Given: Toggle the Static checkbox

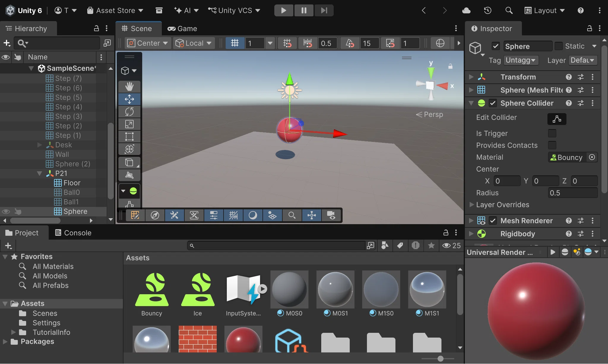Looking at the screenshot, I should [x=558, y=46].
